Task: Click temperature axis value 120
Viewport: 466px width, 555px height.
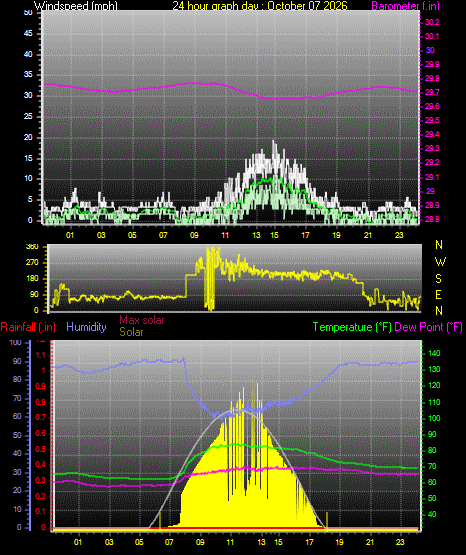Action: point(434,385)
